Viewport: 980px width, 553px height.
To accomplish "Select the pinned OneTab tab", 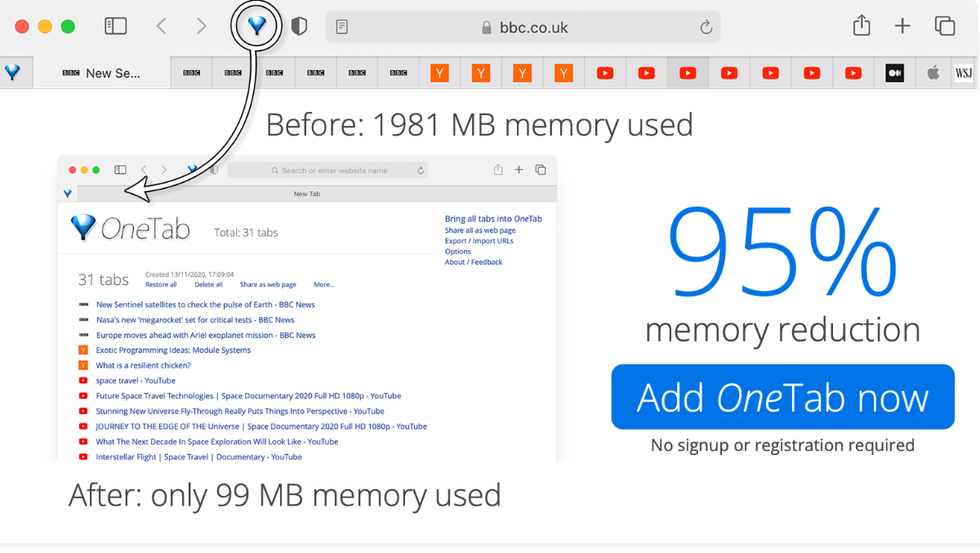I will pyautogui.click(x=12, y=73).
